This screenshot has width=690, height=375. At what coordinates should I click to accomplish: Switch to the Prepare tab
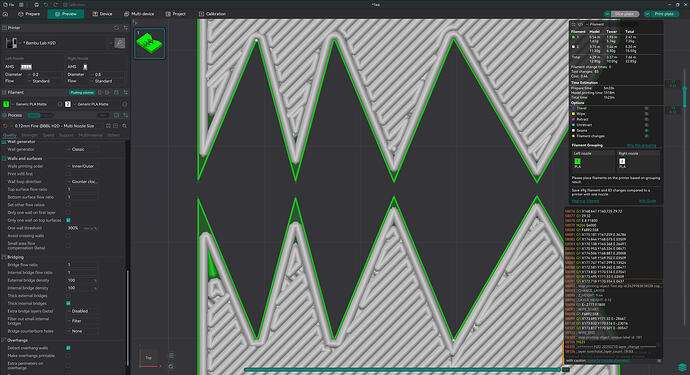pyautogui.click(x=29, y=14)
